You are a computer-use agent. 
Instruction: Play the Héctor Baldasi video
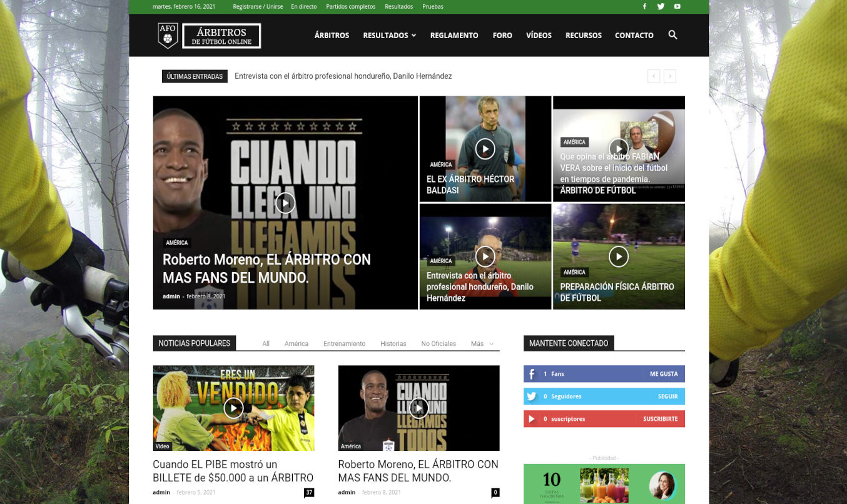(x=485, y=149)
